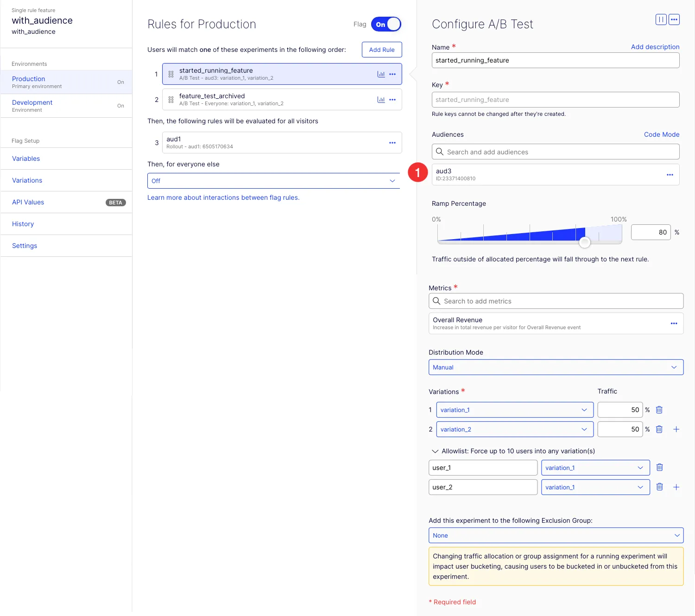The height and width of the screenshot is (616, 695).
Task: Open results chart icon for started_running_feature rule
Action: pyautogui.click(x=381, y=74)
